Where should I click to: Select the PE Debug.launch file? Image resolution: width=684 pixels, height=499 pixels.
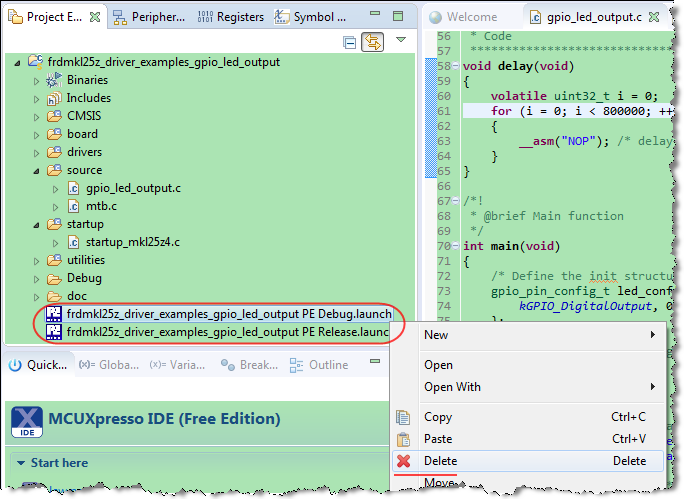(x=229, y=314)
